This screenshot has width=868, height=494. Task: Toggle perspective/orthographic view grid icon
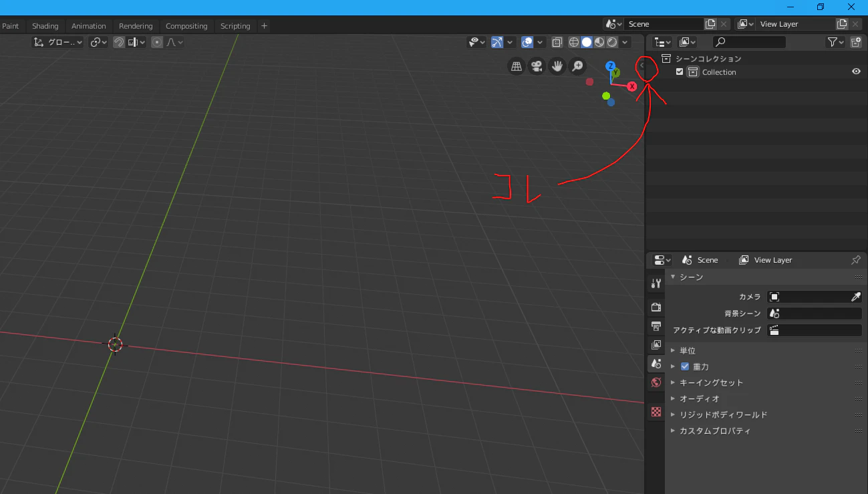(516, 66)
